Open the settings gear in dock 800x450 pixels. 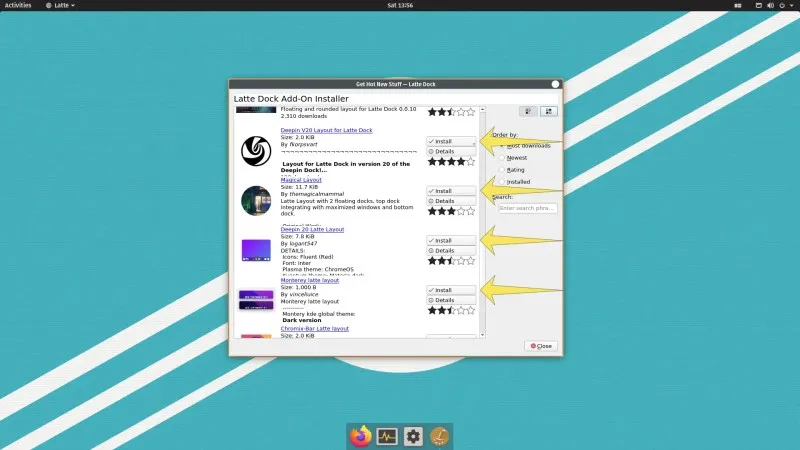(414, 436)
